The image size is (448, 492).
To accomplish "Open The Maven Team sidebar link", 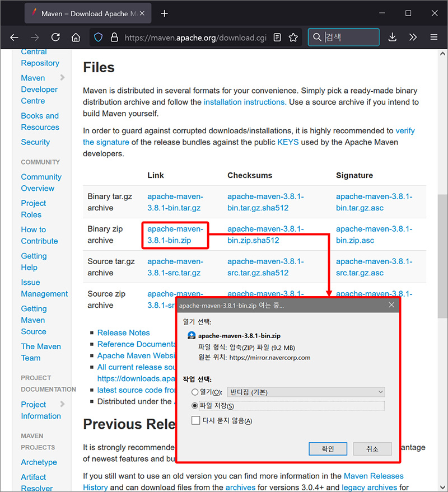I will [x=41, y=352].
